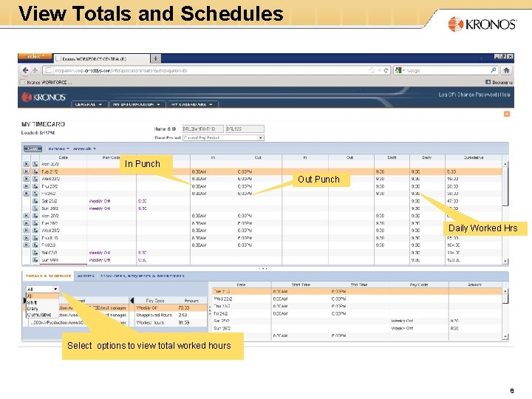
Task: Collapse the totals panel with left triangle
Action: click(132, 300)
